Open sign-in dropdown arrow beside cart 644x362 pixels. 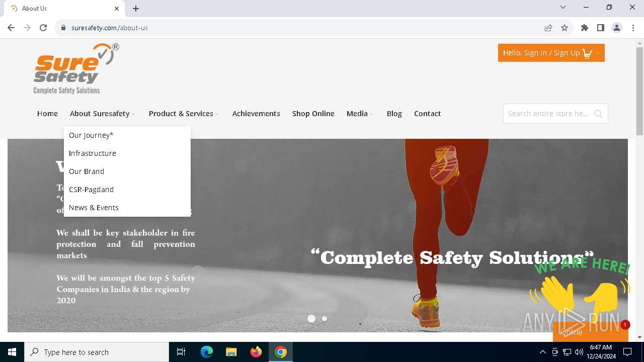[598, 53]
